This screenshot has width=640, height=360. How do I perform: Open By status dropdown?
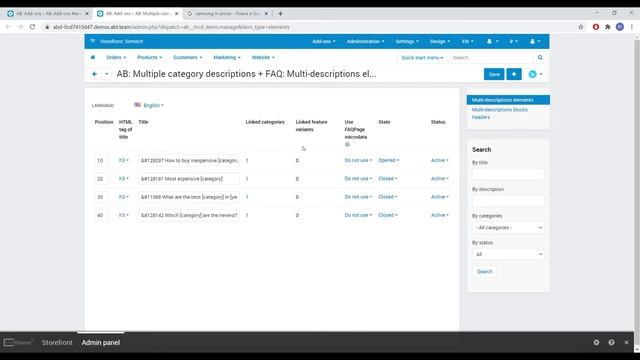click(508, 254)
